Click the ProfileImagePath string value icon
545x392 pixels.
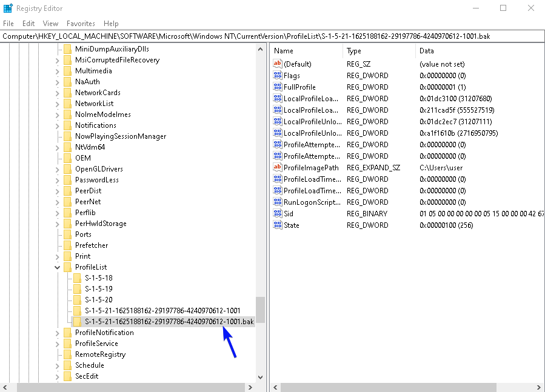[x=278, y=168]
